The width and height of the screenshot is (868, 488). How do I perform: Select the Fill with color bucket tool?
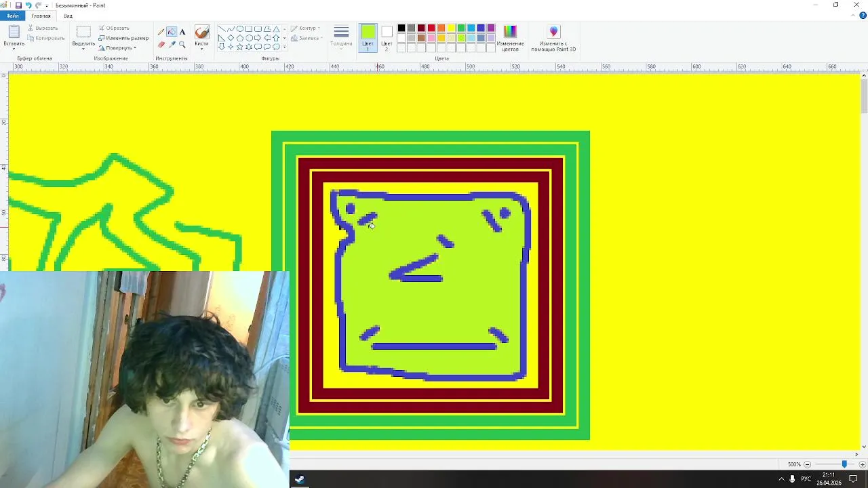[172, 32]
